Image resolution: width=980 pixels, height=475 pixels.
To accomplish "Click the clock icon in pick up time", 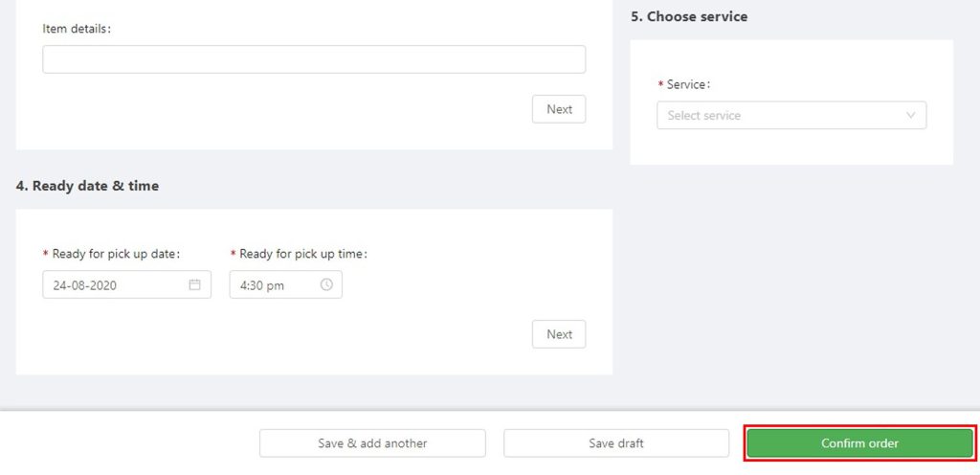I will pyautogui.click(x=326, y=284).
